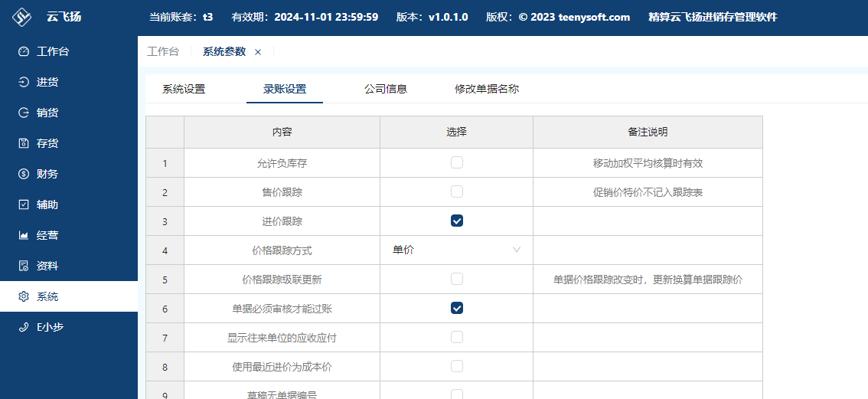Click the 版本：v1.0.1.0 header text
868x399 pixels.
(432, 17)
